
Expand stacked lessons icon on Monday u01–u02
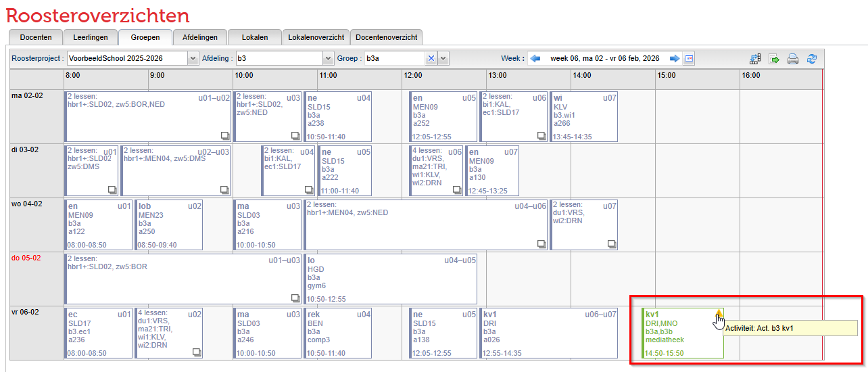(x=225, y=135)
